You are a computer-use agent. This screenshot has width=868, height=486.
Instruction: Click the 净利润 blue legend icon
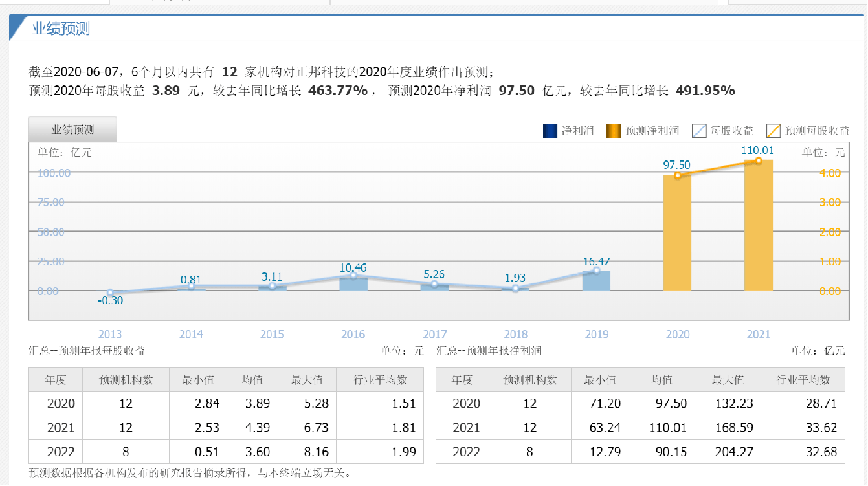(550, 131)
